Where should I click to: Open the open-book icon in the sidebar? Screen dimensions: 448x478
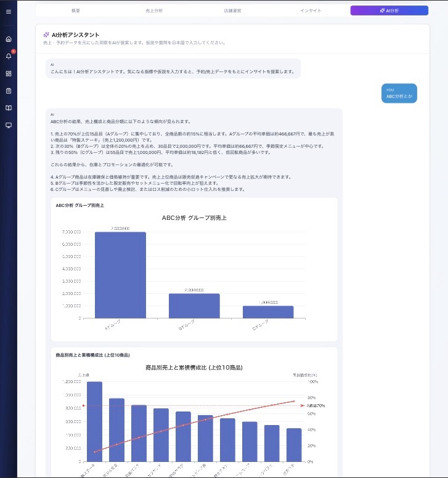(x=9, y=108)
